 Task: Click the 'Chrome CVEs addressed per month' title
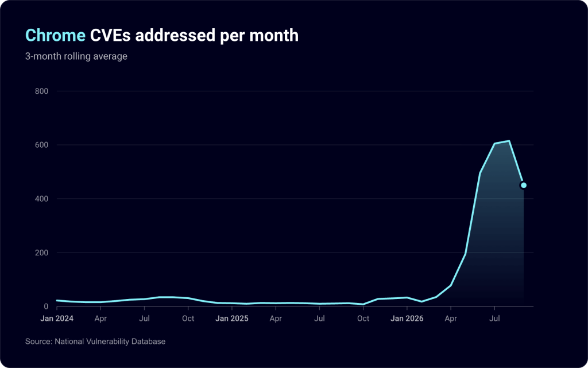tap(161, 35)
